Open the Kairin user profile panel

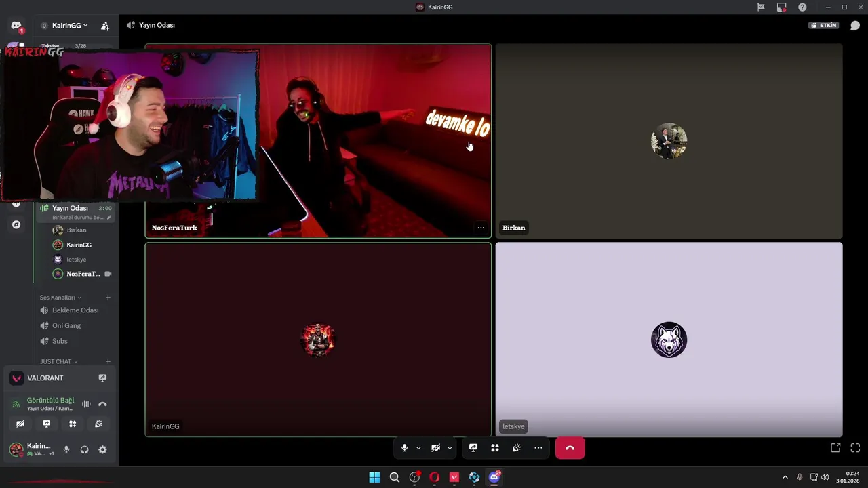[31, 449]
